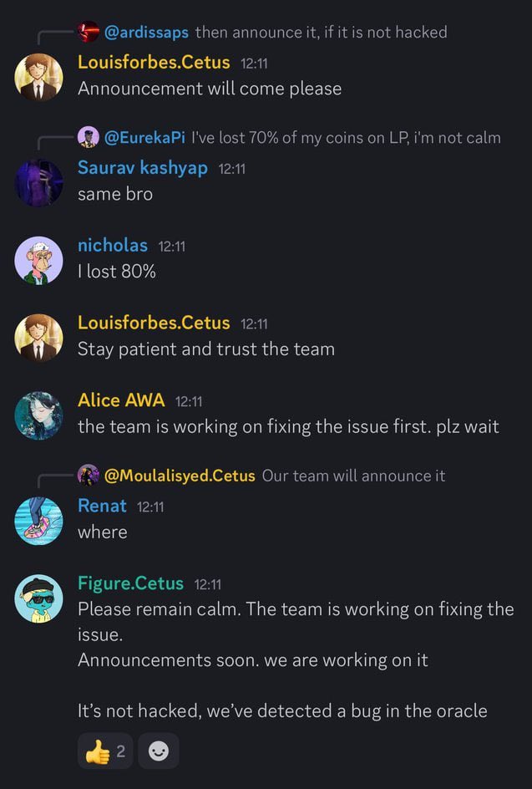This screenshot has width=532, height=789.
Task: Open Figure.Cetus avatar with sunglasses
Action: 38,598
